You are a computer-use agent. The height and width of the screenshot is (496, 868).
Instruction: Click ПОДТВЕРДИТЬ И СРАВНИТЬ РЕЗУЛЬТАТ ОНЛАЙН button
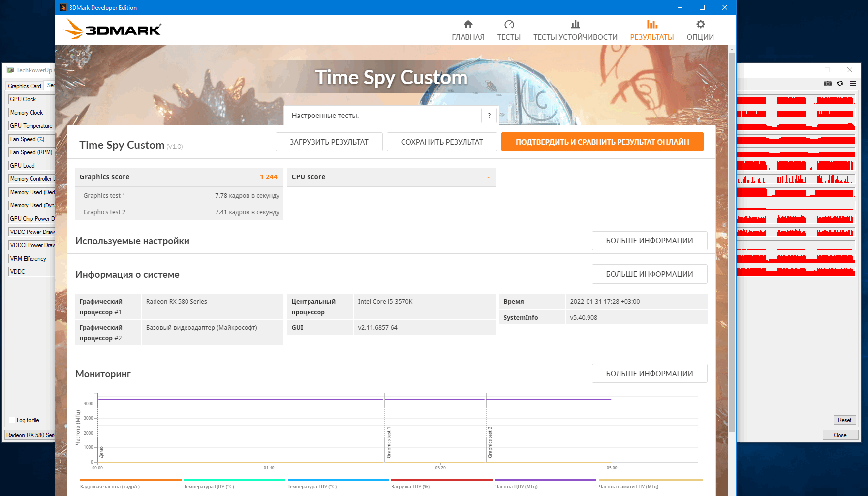[602, 142]
